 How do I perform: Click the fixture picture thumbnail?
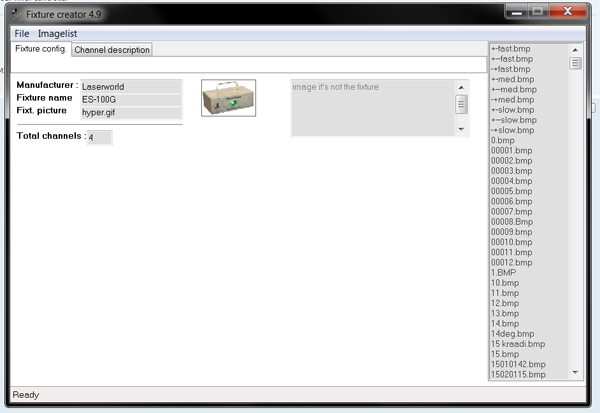228,98
